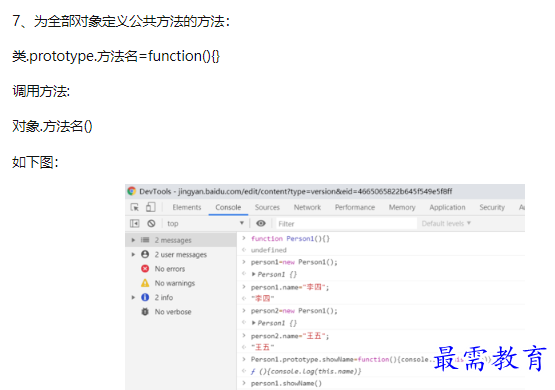Click the blue info circle icon
Screen dimensions: 555x390
coord(145,297)
